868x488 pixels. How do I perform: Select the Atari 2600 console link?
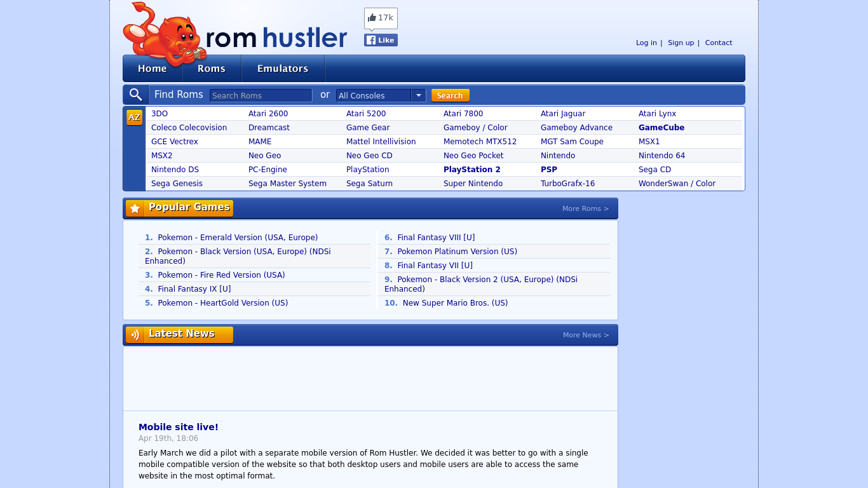268,114
